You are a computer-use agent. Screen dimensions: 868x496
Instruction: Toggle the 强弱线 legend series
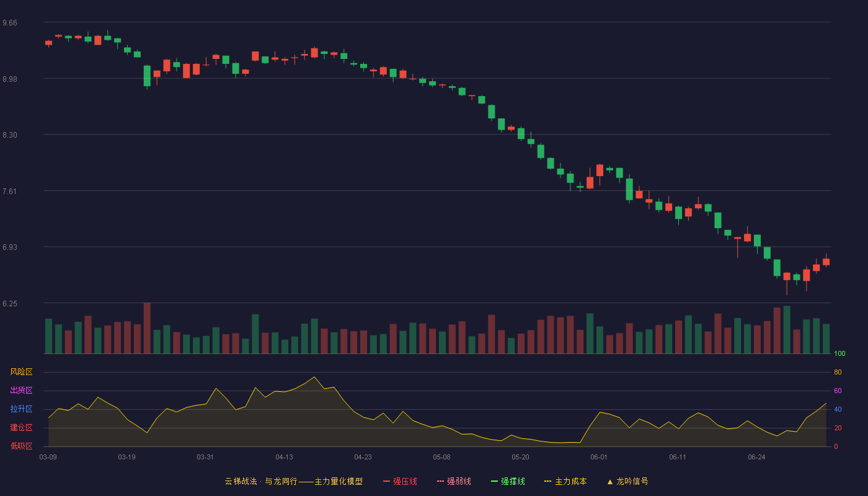tap(454, 481)
